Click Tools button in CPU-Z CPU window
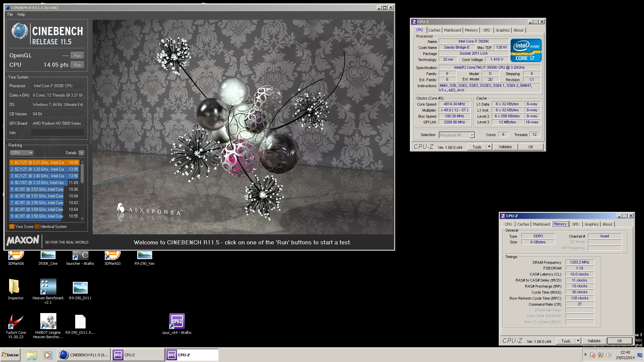This screenshot has width=644, height=362. (x=477, y=147)
